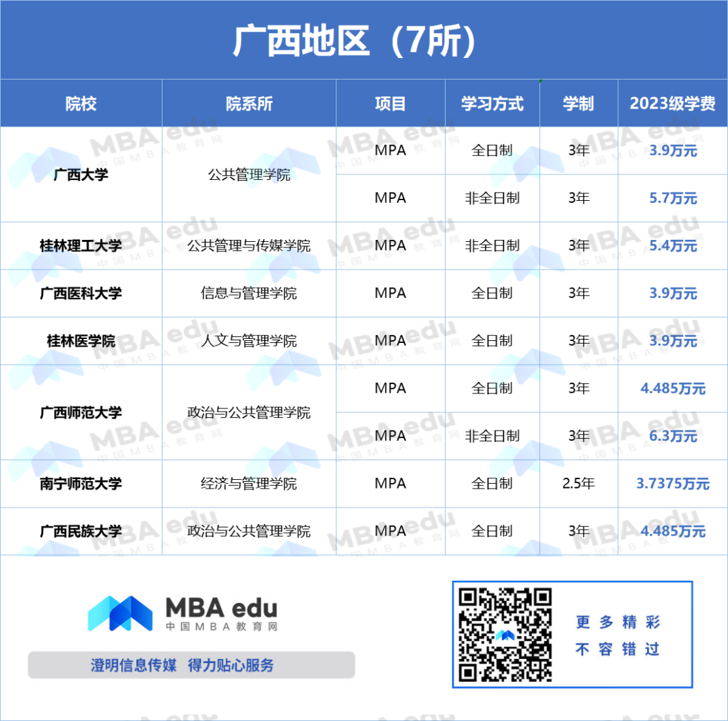The height and width of the screenshot is (721, 728).
Task: Click the '中国MBA教育网' caption
Action: click(222, 626)
